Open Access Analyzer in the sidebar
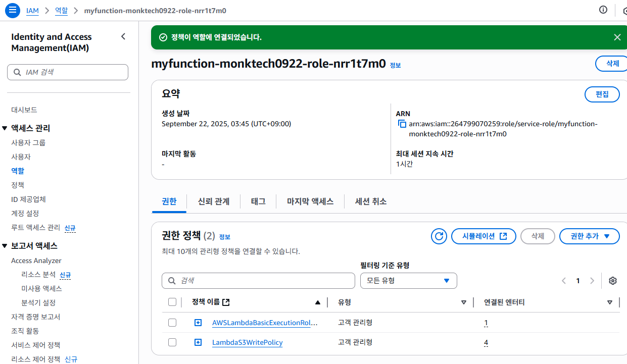This screenshot has width=627, height=364. [36, 261]
